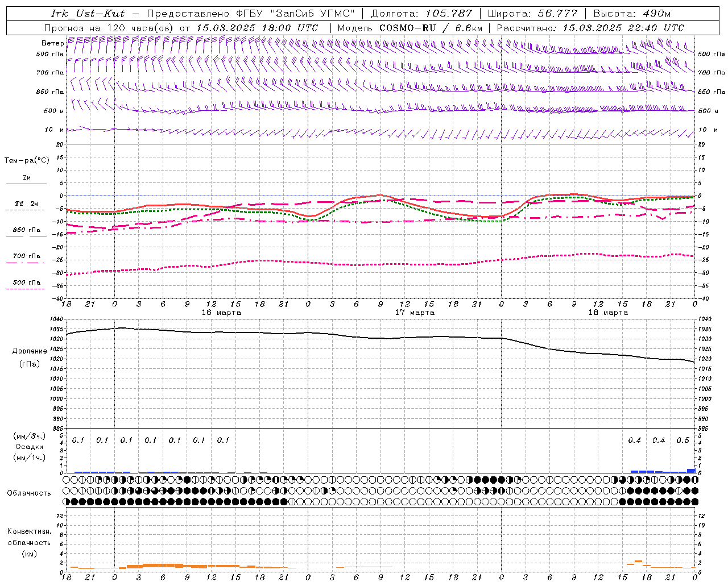Click the 500 гПа temperature legend entry
This screenshot has width=728, height=582.
26,282
